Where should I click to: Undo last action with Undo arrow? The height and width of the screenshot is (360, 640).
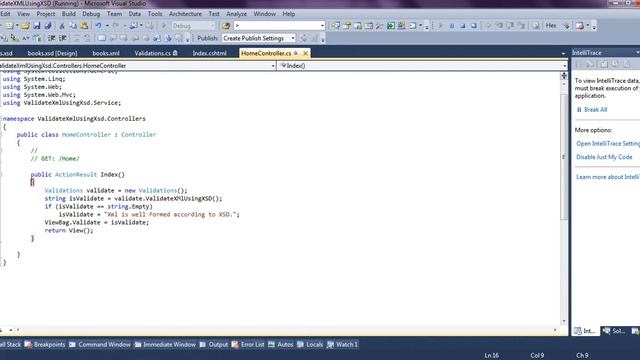(x=98, y=26)
